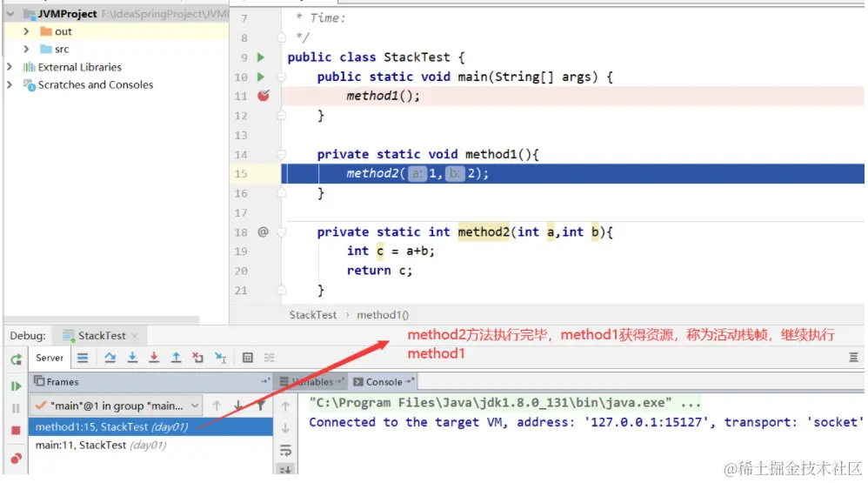Click run gutter arrow beside class StackTest
This screenshot has height=483, width=868.
(x=261, y=57)
